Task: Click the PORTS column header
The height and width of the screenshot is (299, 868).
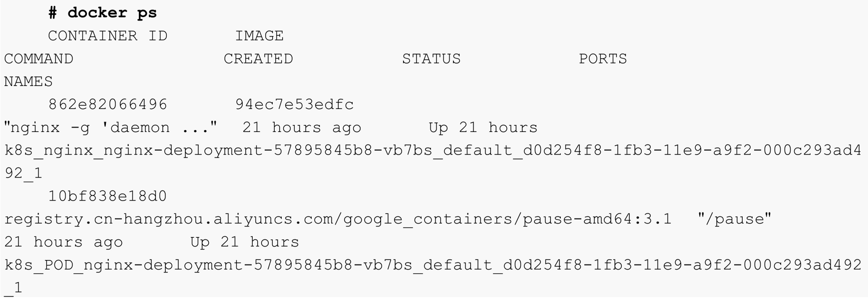Action: point(603,59)
